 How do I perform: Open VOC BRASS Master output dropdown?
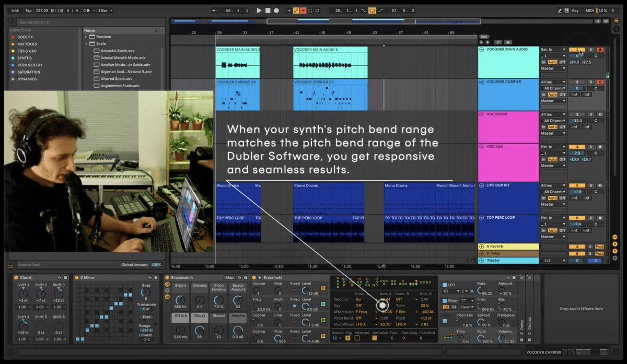click(x=553, y=133)
